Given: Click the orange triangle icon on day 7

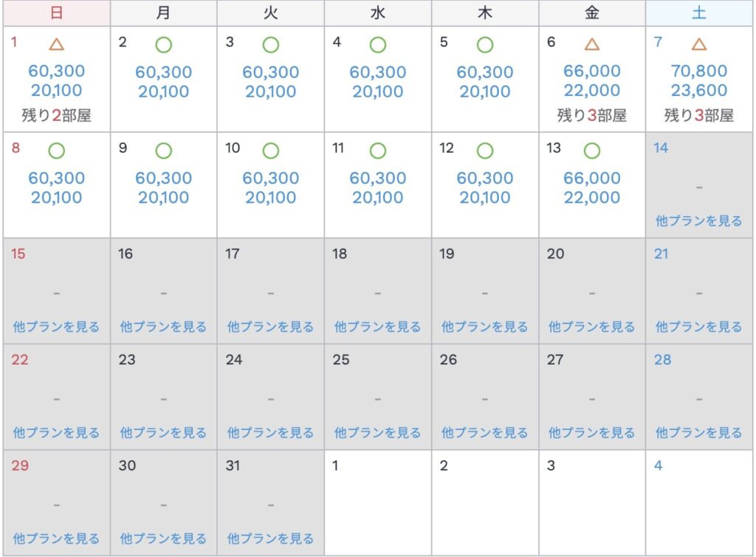Looking at the screenshot, I should [699, 44].
